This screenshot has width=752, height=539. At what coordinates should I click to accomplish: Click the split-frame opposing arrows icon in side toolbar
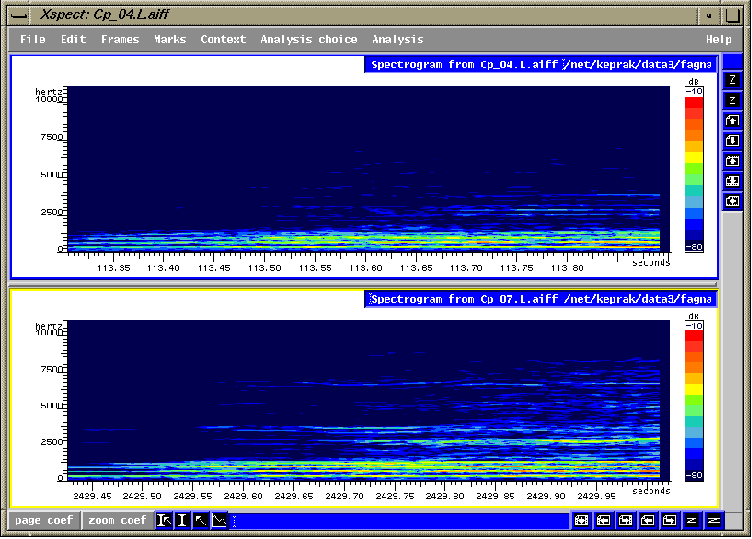click(732, 181)
